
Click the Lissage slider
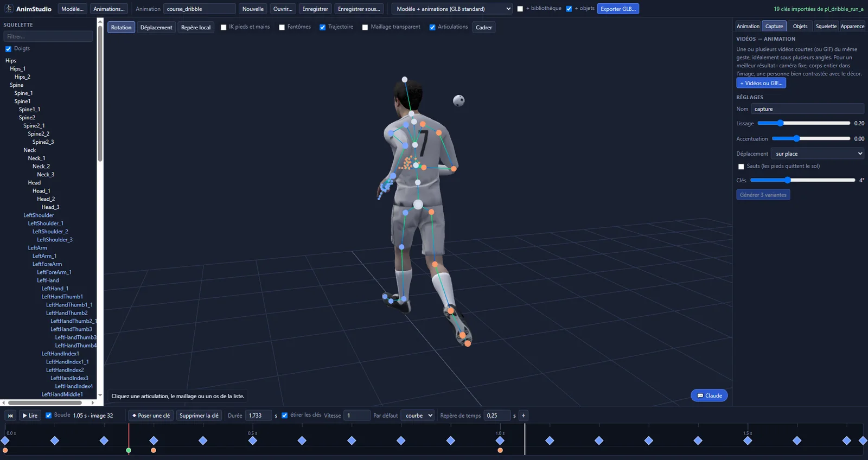[804, 123]
